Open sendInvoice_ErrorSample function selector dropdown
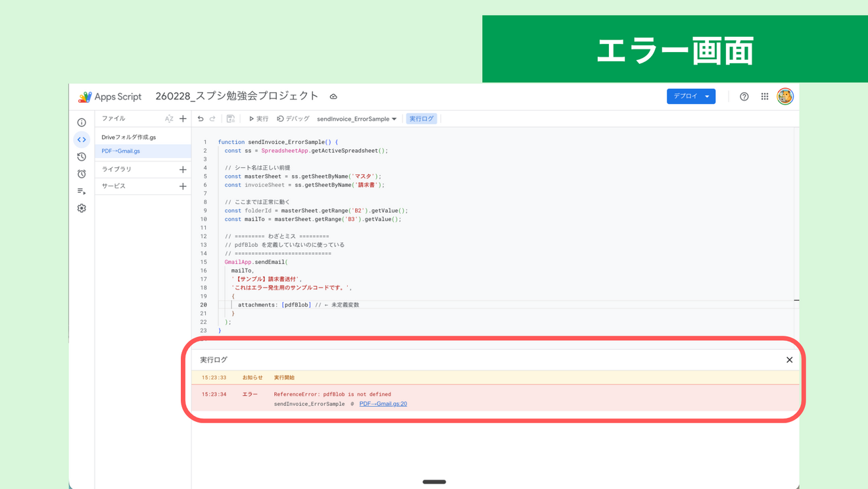The width and height of the screenshot is (868, 489). pos(357,119)
